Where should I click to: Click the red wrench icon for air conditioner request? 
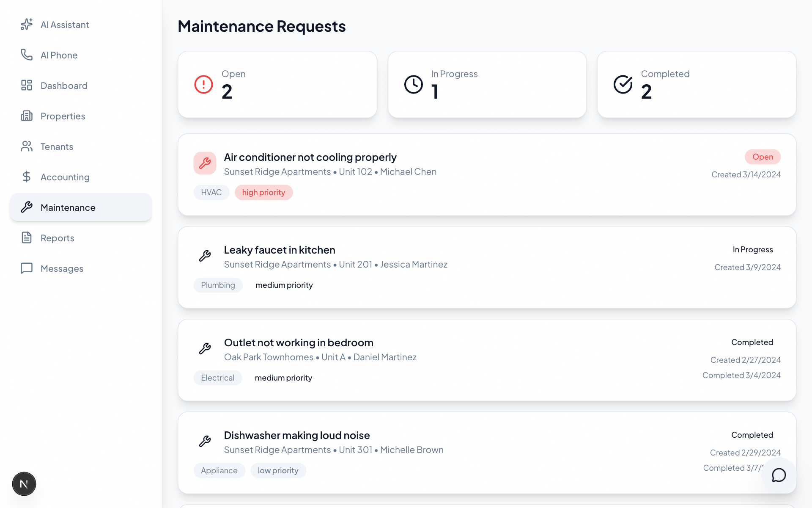pos(205,163)
